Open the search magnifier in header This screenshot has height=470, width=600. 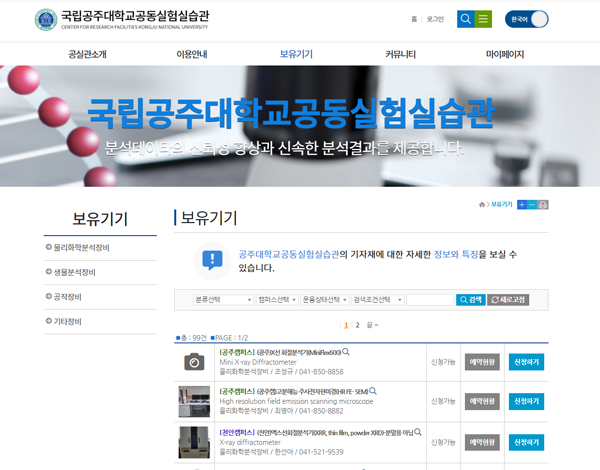(466, 19)
